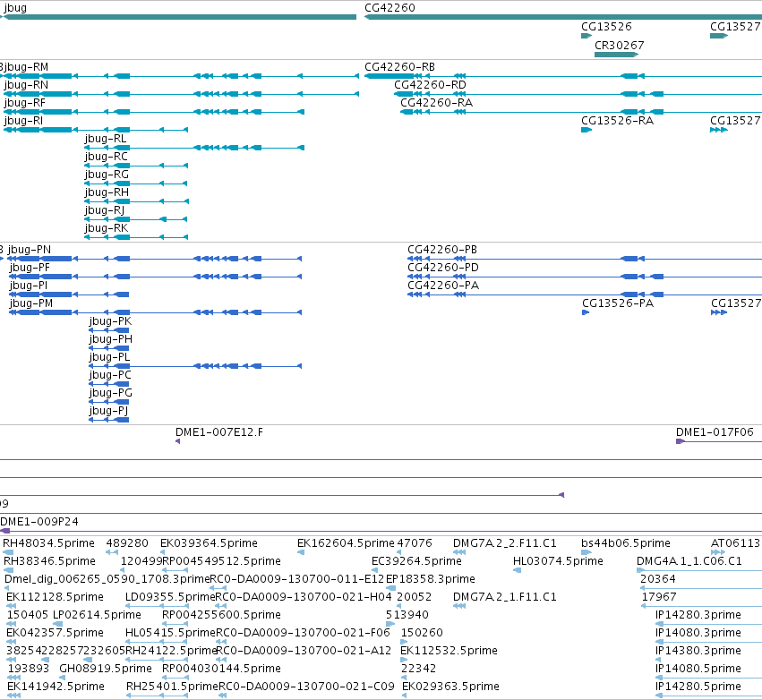Viewport: 762px width, 700px height.
Task: Select the CG13526-PA protein label
Action: (x=618, y=303)
